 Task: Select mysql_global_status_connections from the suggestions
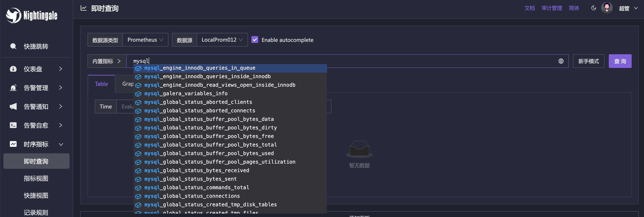(191, 196)
